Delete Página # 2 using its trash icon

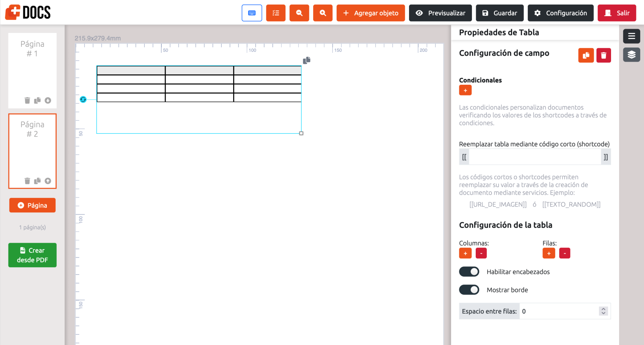[x=27, y=181]
